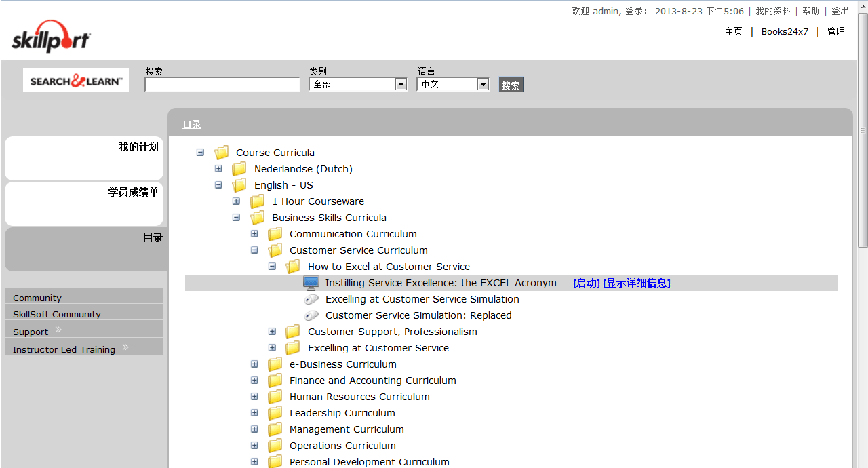Launch the course via 启动 link
The height and width of the screenshot is (468, 868).
(586, 283)
